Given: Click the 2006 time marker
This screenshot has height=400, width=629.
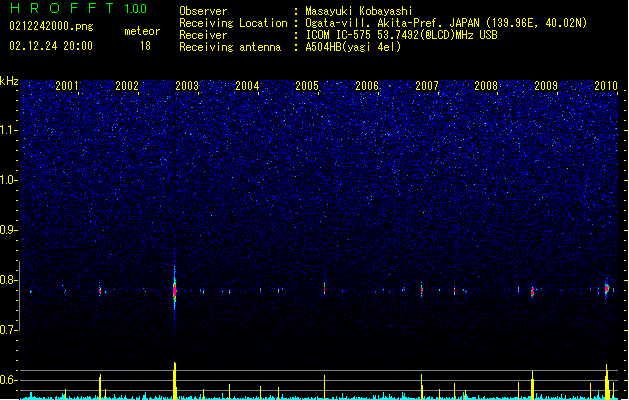Looking at the screenshot, I should click(367, 86).
